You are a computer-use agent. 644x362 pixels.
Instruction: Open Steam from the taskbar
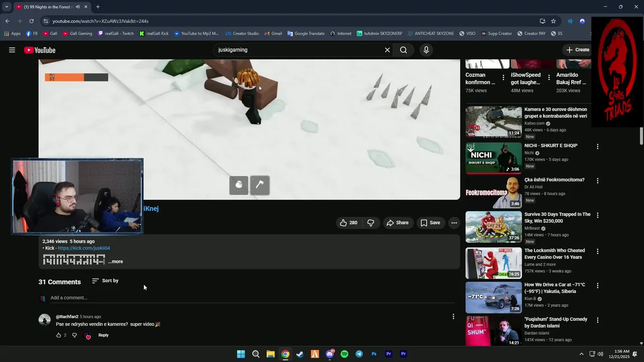[x=300, y=354]
